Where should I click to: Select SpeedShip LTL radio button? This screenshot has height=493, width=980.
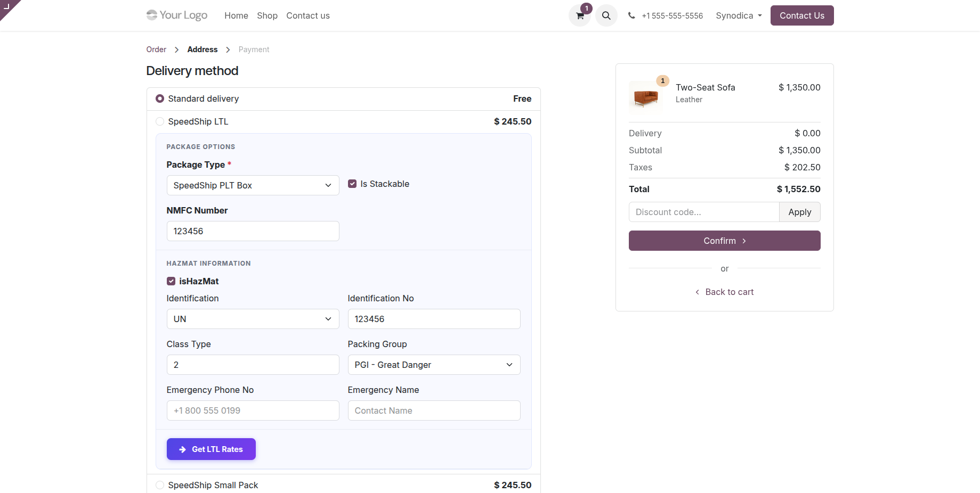(160, 121)
